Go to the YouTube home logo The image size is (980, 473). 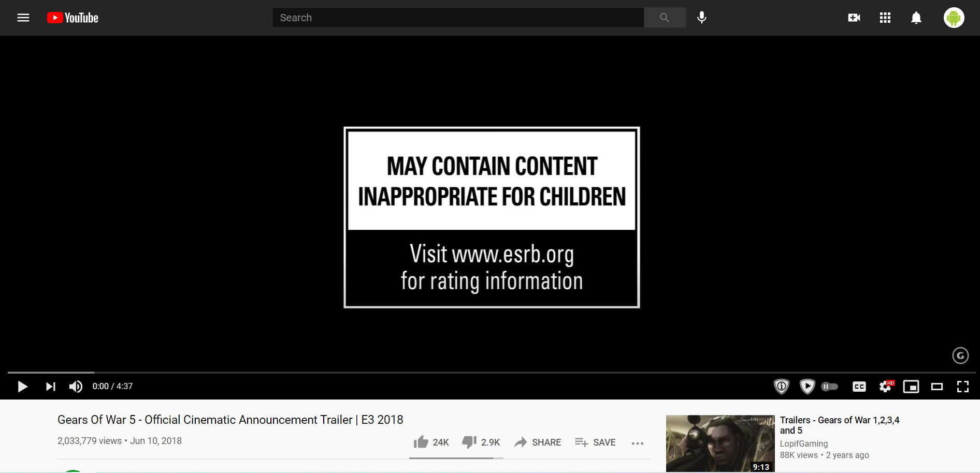click(73, 18)
